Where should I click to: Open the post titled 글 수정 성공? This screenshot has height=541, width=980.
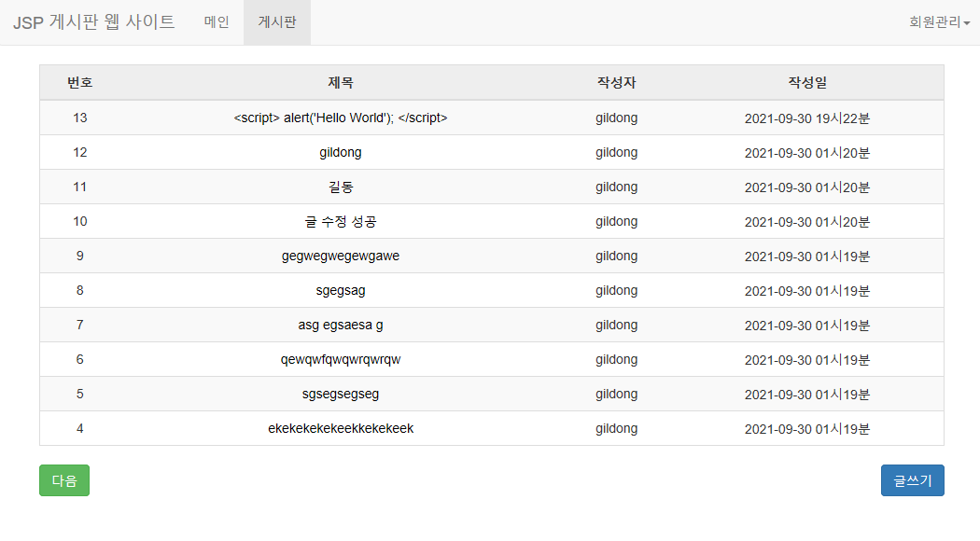pos(341,221)
